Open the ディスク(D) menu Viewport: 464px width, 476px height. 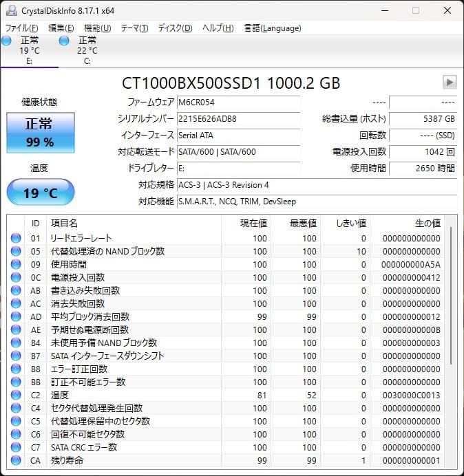click(175, 28)
